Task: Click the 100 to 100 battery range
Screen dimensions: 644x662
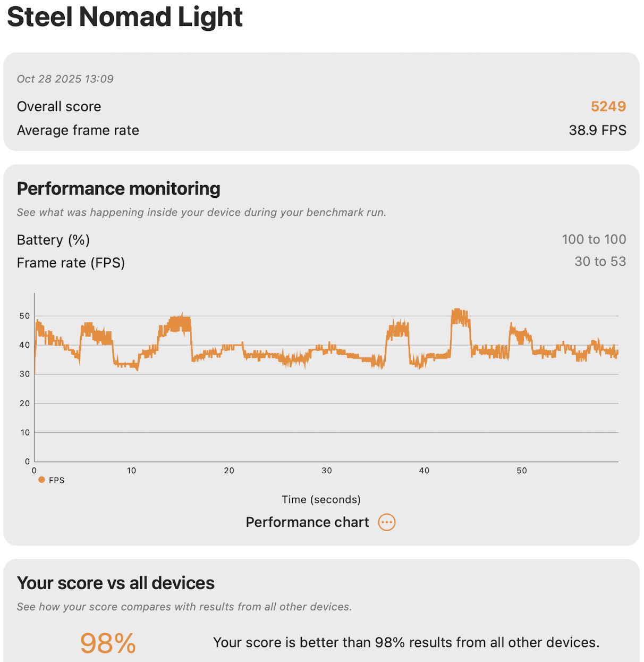Action: coord(594,239)
